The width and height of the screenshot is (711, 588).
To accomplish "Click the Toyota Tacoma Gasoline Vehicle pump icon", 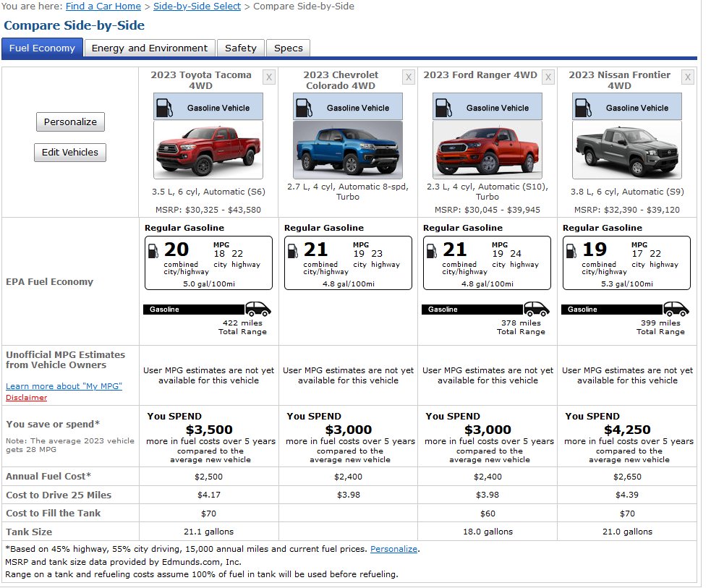I will point(164,108).
